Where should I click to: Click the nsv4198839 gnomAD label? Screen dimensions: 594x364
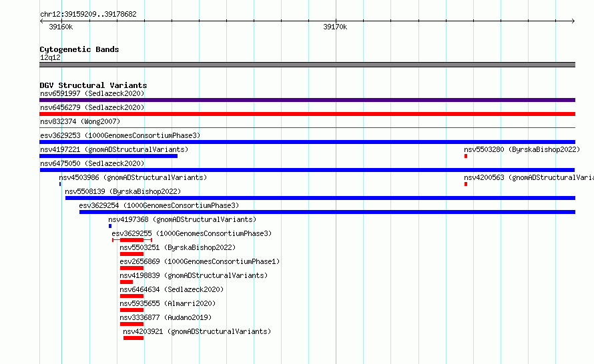tap(194, 275)
